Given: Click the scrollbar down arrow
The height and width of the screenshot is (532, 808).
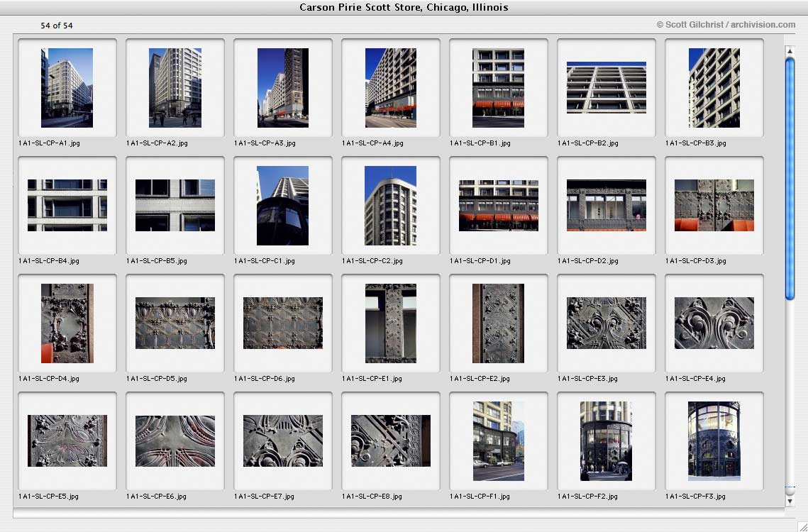Looking at the screenshot, I should [x=790, y=501].
